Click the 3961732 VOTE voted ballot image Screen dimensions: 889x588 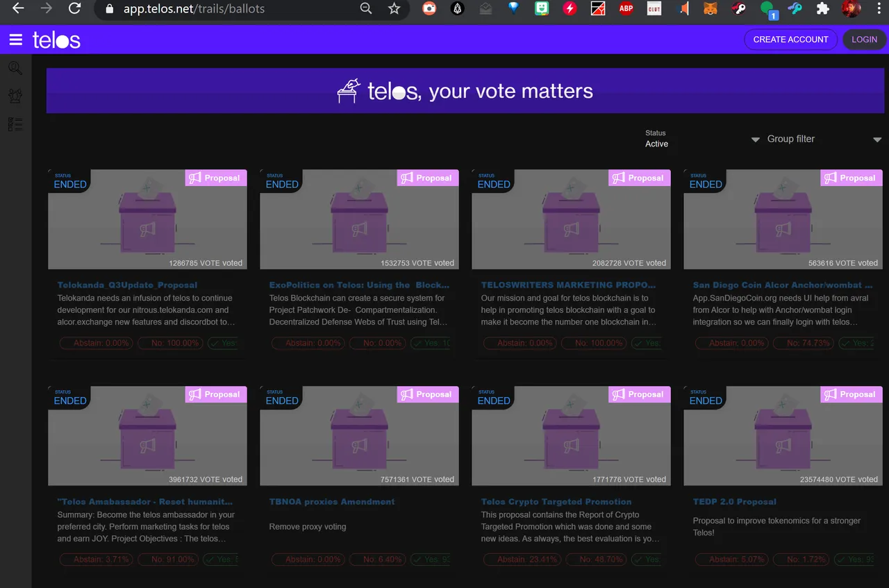pos(147,436)
